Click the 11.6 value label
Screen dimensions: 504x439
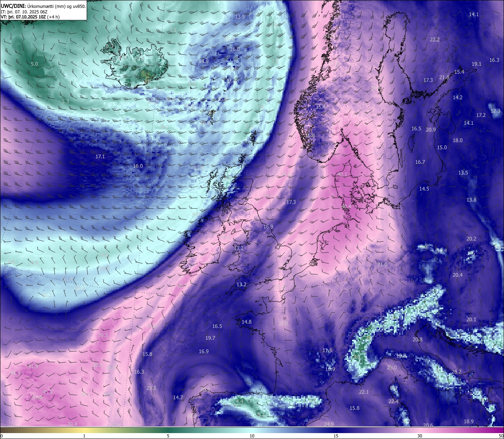click(327, 350)
